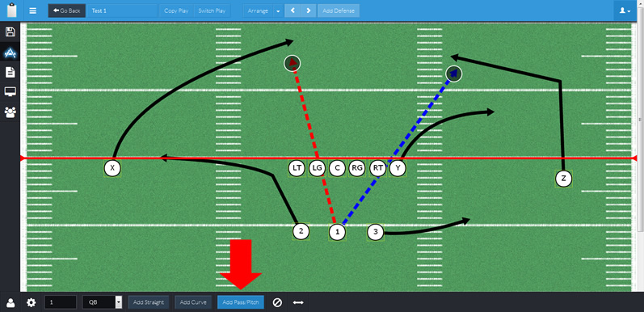Click the clipboard icon in top corner
The width and height of the screenshot is (644, 312).
13,11
